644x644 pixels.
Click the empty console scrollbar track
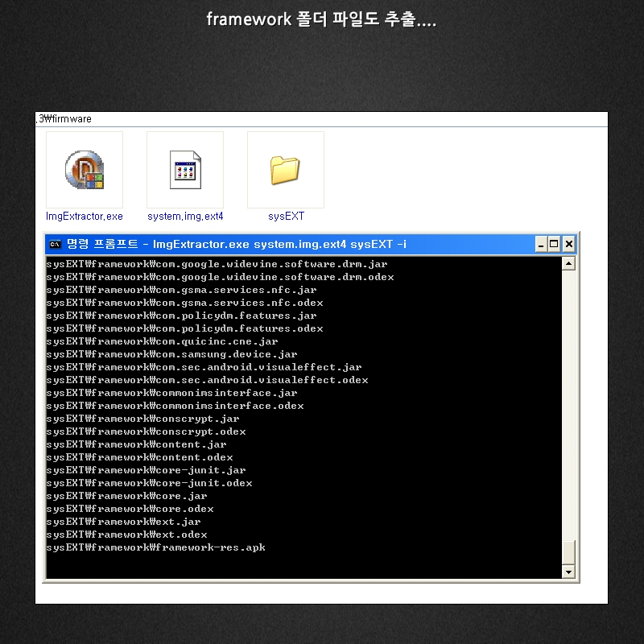click(x=568, y=402)
